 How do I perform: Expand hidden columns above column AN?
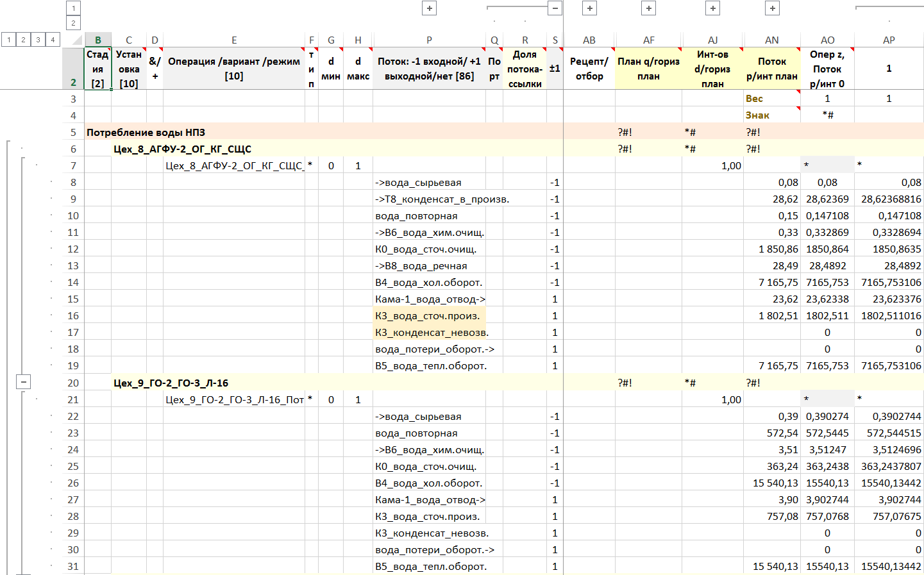(x=773, y=8)
